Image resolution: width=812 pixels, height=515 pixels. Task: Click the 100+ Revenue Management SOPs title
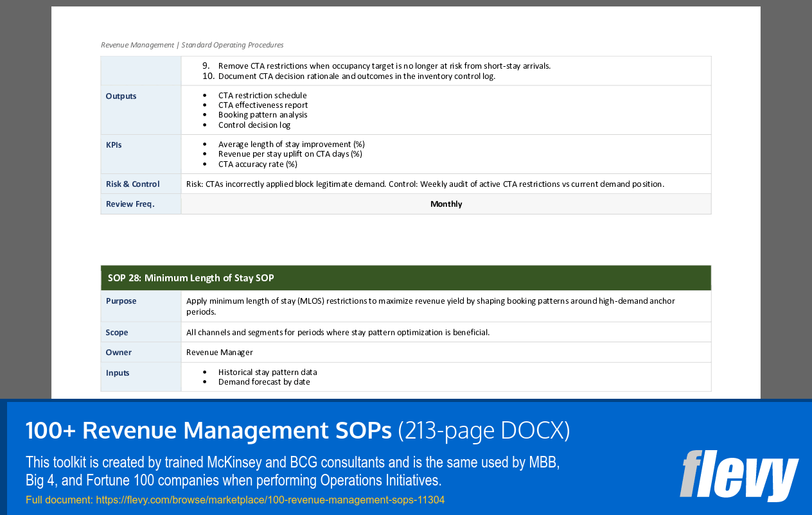point(208,430)
